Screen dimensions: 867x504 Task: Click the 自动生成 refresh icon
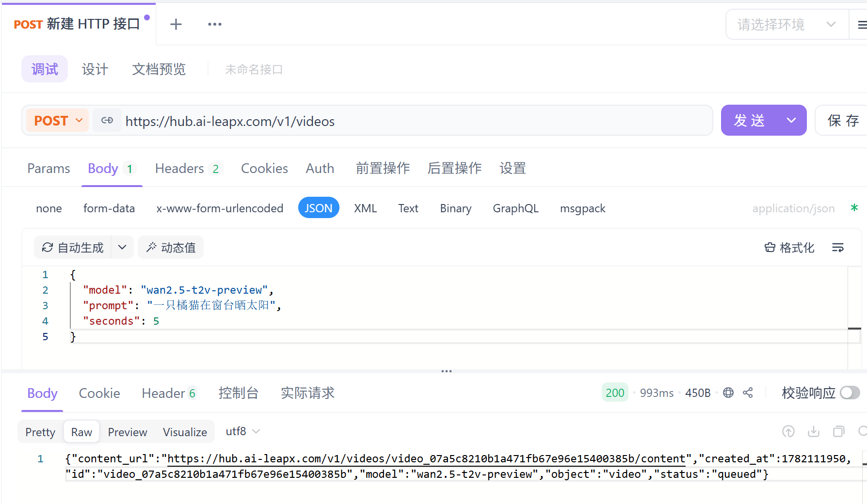pos(48,248)
